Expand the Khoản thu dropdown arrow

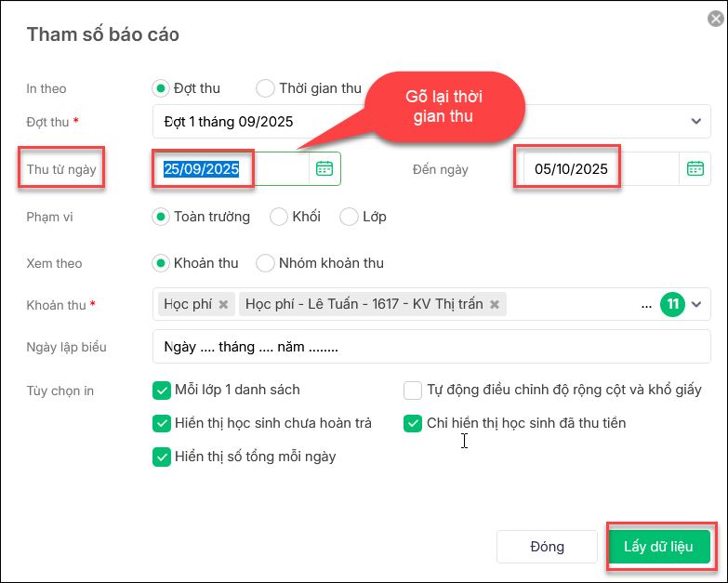coord(696,304)
